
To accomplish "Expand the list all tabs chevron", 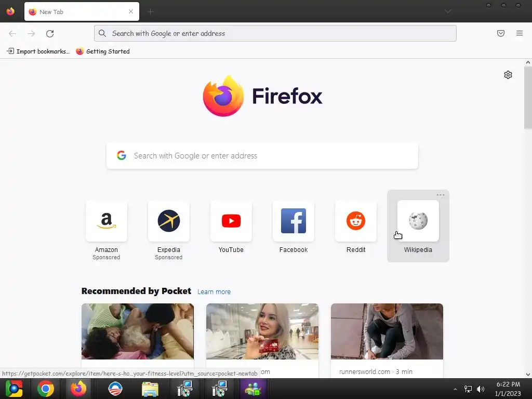I will (x=448, y=11).
